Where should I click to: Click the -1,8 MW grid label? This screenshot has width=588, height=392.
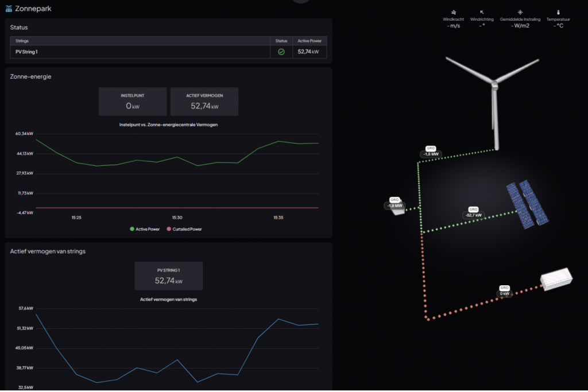[431, 154]
